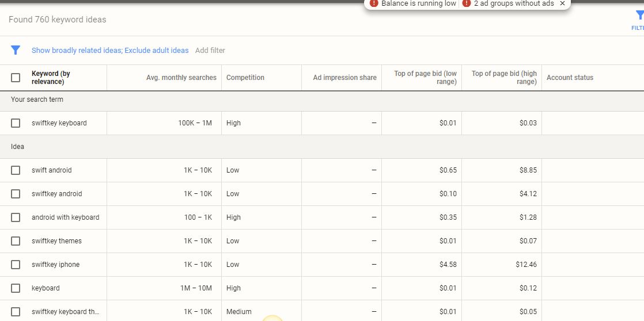Click the keyword text swift android

click(x=51, y=170)
